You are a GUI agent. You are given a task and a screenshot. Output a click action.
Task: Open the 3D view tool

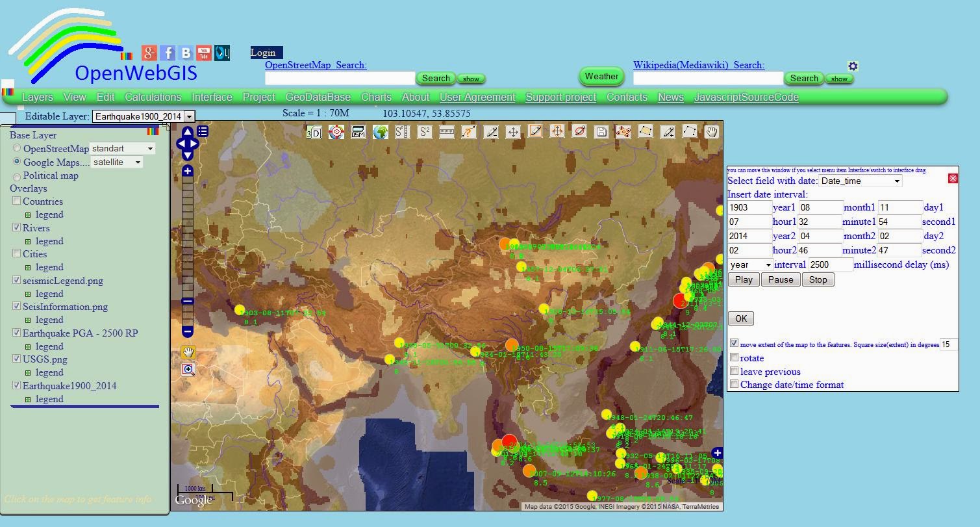pyautogui.click(x=314, y=133)
